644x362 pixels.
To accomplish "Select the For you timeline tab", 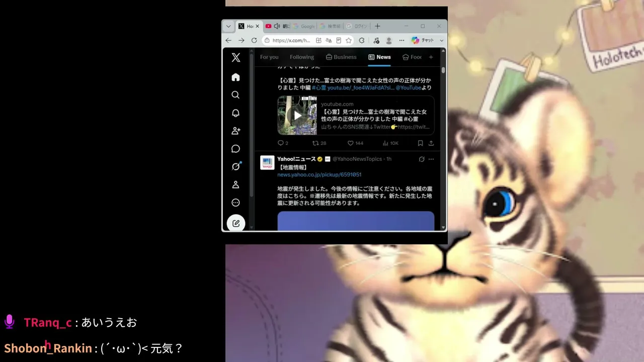I will click(x=269, y=57).
